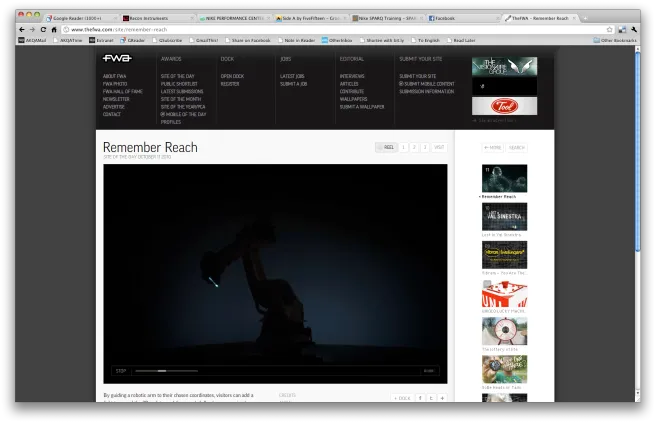Show screenshot 1 of the site

click(403, 147)
